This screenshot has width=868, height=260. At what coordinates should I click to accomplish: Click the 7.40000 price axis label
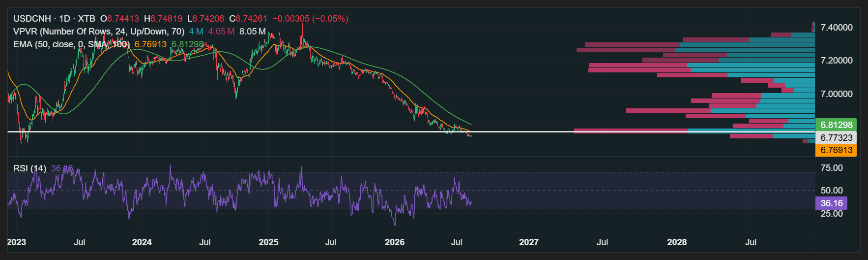pyautogui.click(x=837, y=28)
